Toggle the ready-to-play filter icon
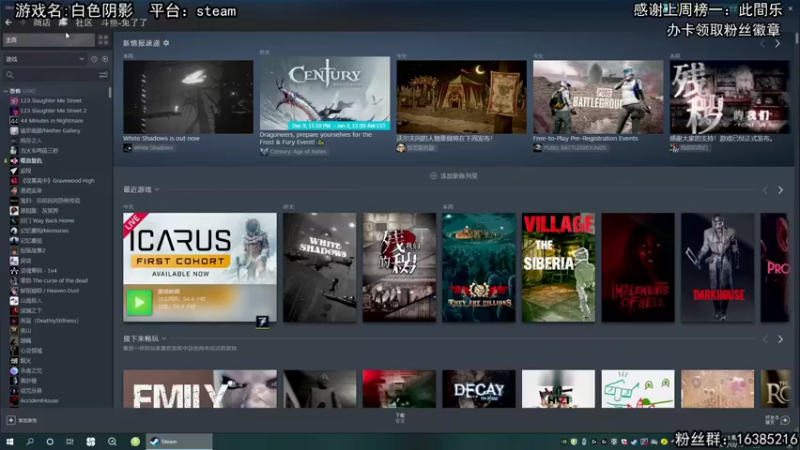800x450 pixels. [x=105, y=59]
